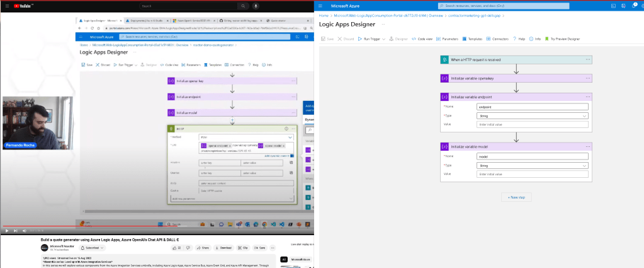The width and height of the screenshot is (644, 268).
Task: Open the Subscribed notification dropdown
Action: (x=92, y=248)
